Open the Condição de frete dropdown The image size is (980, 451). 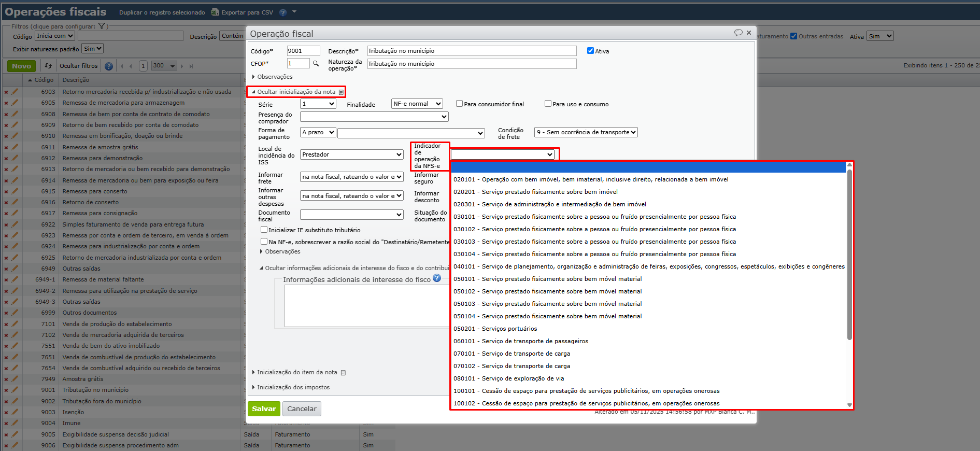coord(586,133)
